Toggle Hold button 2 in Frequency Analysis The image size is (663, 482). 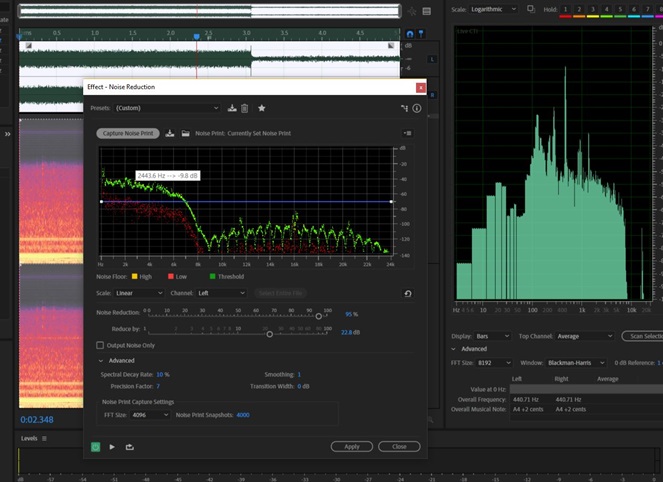(579, 9)
